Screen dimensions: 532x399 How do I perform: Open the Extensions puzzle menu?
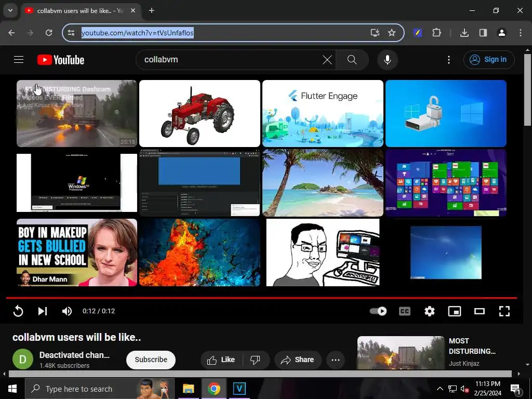point(436,33)
